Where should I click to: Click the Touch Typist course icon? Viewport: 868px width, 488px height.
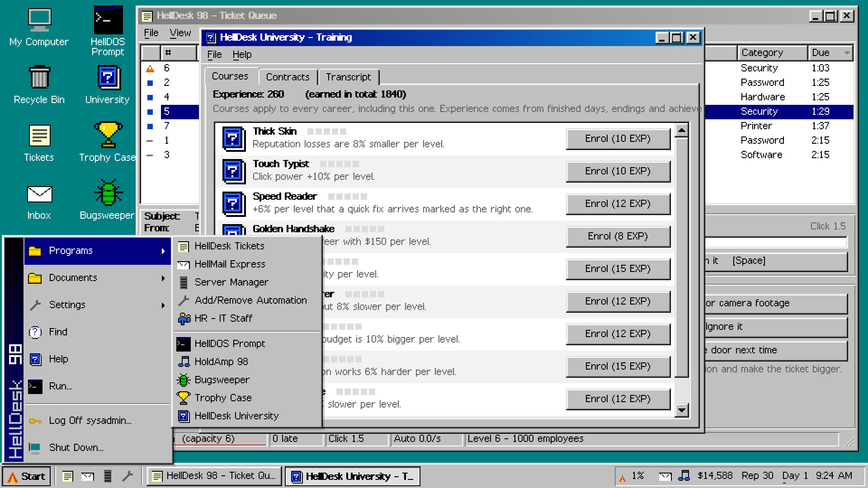point(234,171)
